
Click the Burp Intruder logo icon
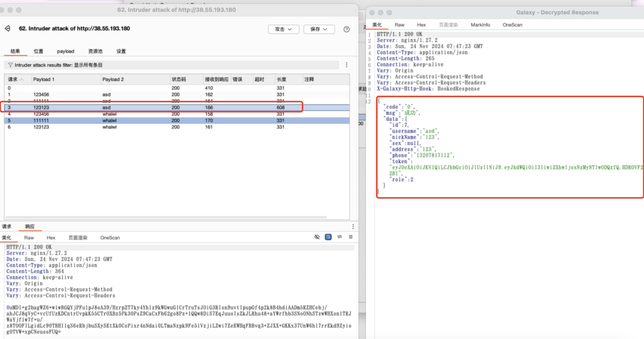[8, 29]
